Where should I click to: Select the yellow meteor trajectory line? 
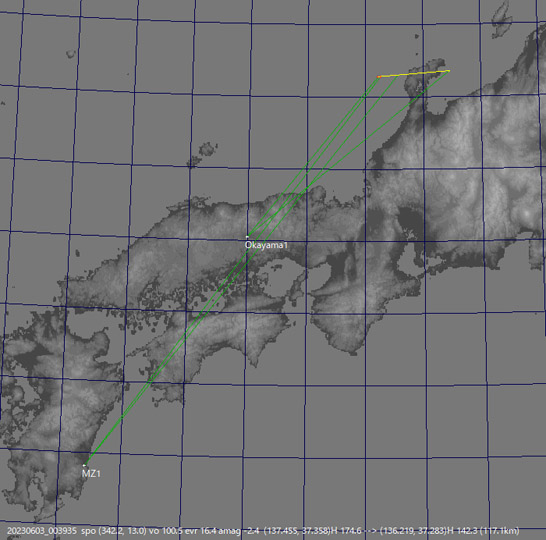(414, 74)
